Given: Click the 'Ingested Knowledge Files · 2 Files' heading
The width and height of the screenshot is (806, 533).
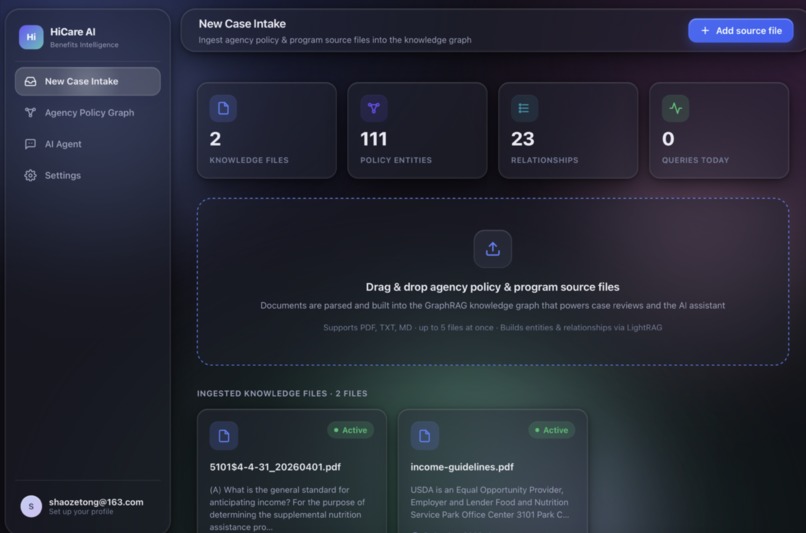Looking at the screenshot, I should 282,393.
